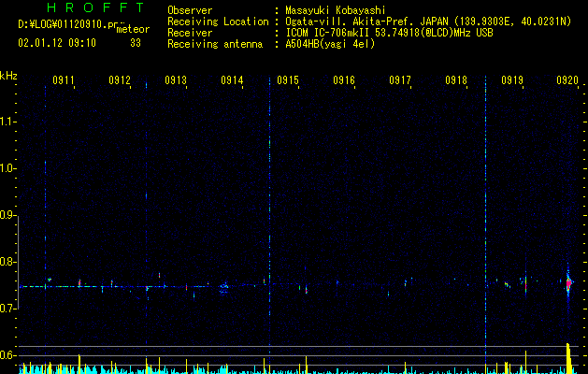Click the 0.7 kHz frequency axis label
The width and height of the screenshot is (588, 374).
[8, 309]
